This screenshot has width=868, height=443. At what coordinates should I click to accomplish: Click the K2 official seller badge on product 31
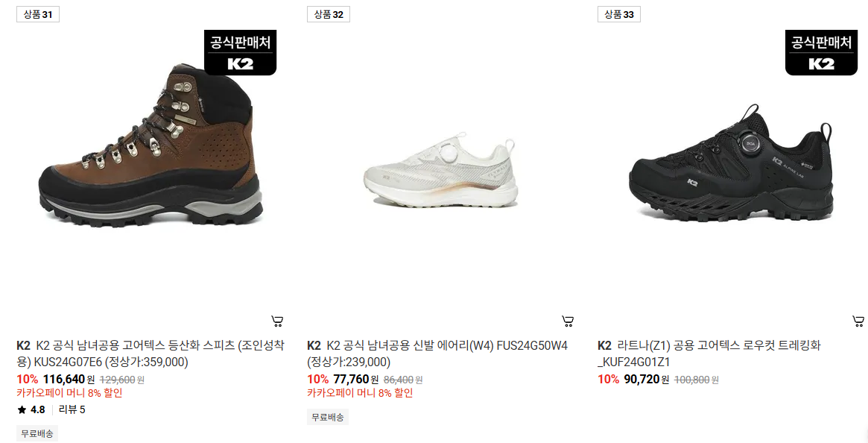pos(240,53)
